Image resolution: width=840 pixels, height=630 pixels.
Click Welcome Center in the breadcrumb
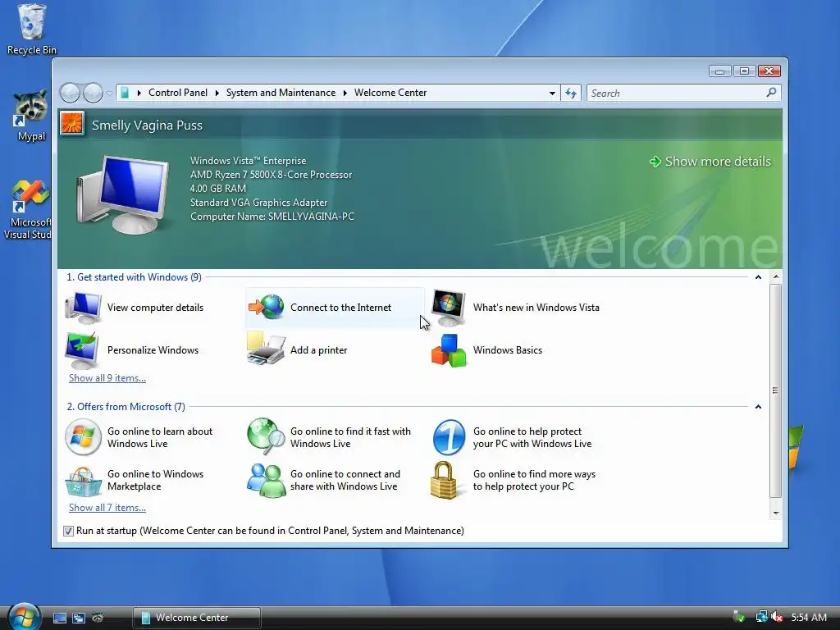click(390, 93)
